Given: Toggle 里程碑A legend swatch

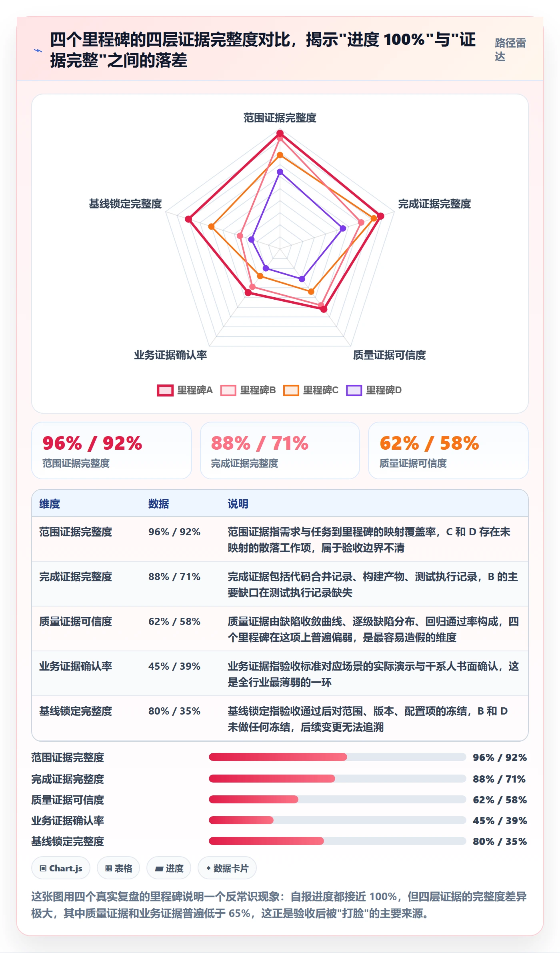Looking at the screenshot, I should coord(165,390).
